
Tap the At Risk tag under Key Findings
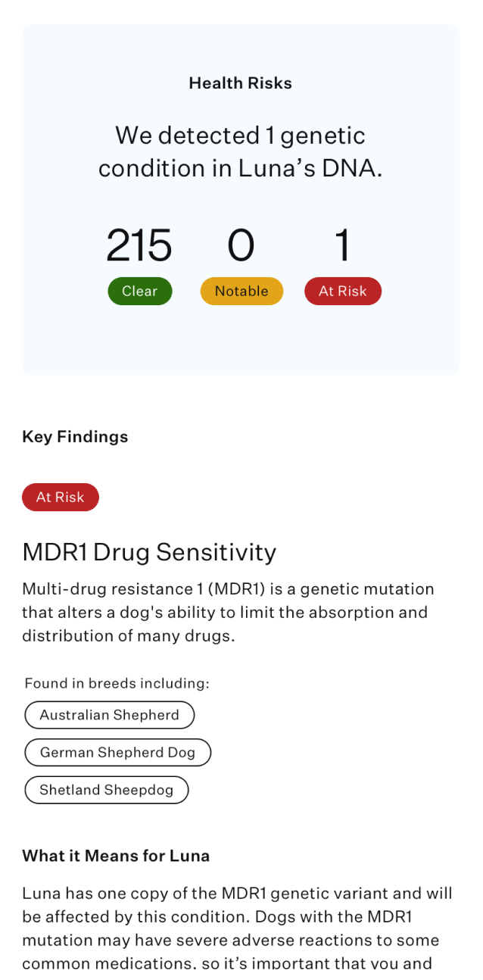point(61,498)
